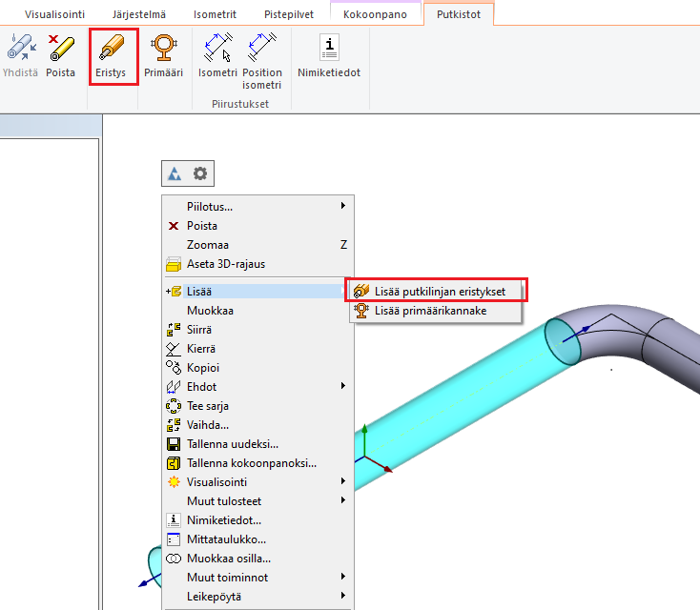Select the Primääri support ribbon tool
Screen dimensions: 700x610
coord(163,55)
